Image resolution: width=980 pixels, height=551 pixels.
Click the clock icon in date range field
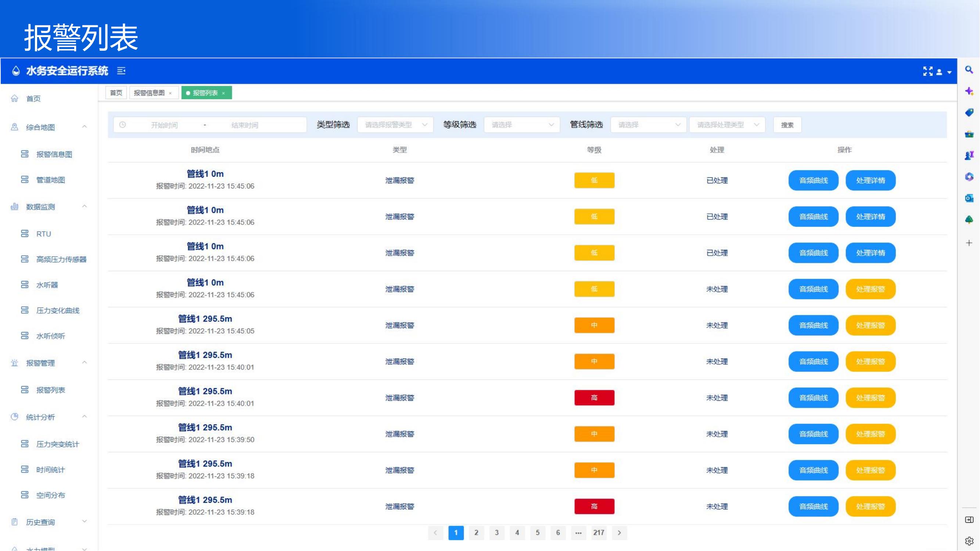click(x=122, y=125)
